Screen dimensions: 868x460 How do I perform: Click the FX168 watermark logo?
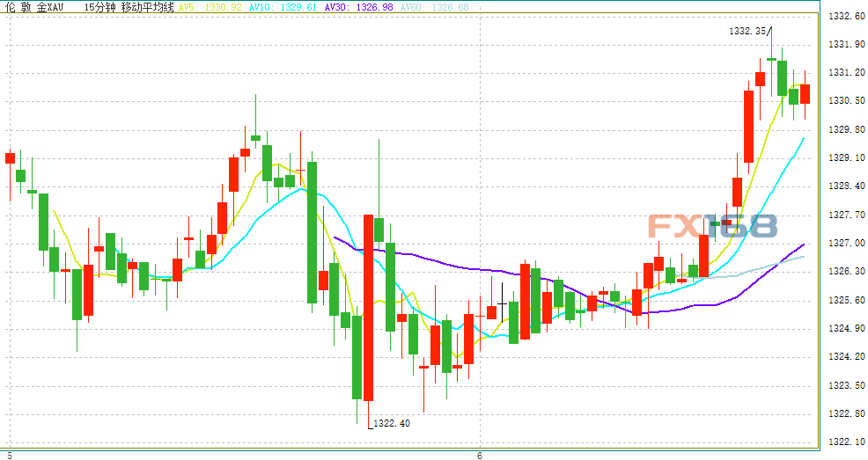pyautogui.click(x=713, y=227)
